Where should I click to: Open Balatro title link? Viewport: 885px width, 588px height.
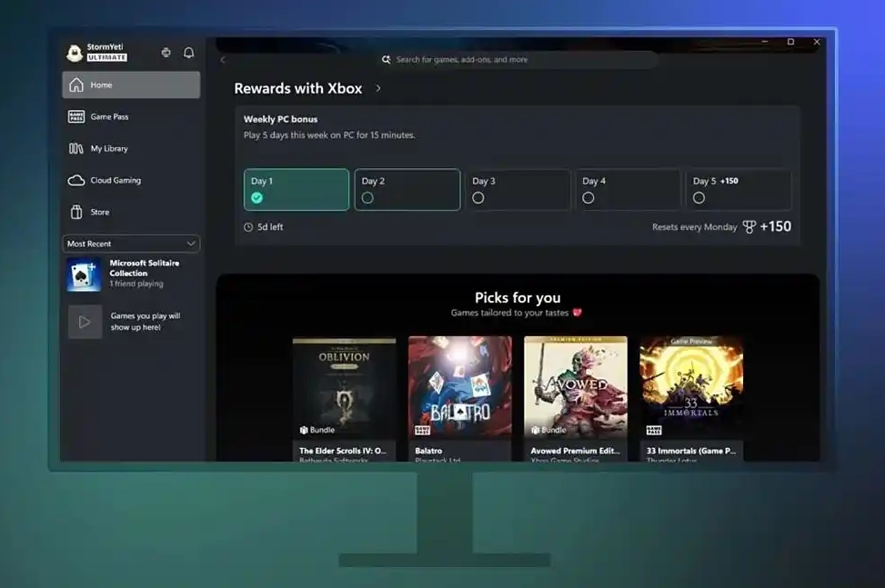click(428, 451)
